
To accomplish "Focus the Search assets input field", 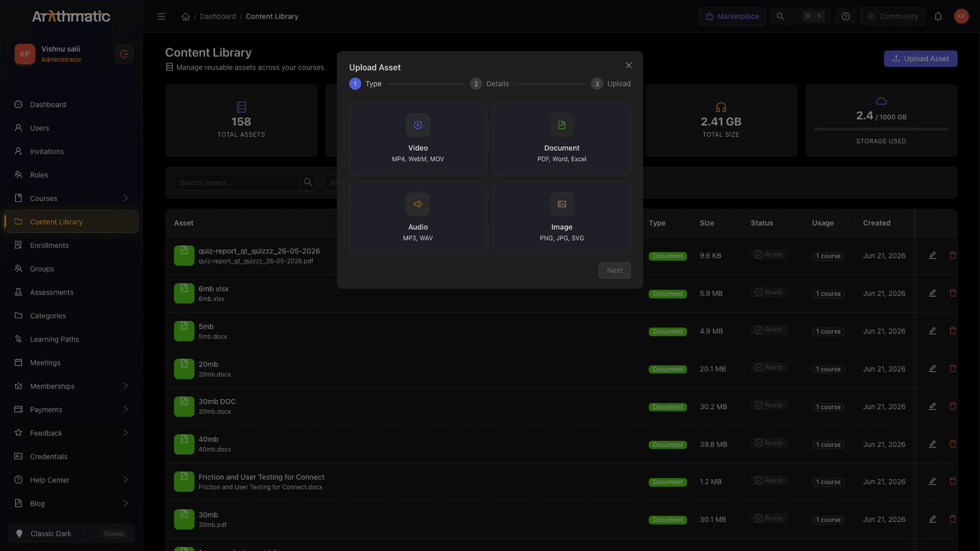I will [237, 183].
